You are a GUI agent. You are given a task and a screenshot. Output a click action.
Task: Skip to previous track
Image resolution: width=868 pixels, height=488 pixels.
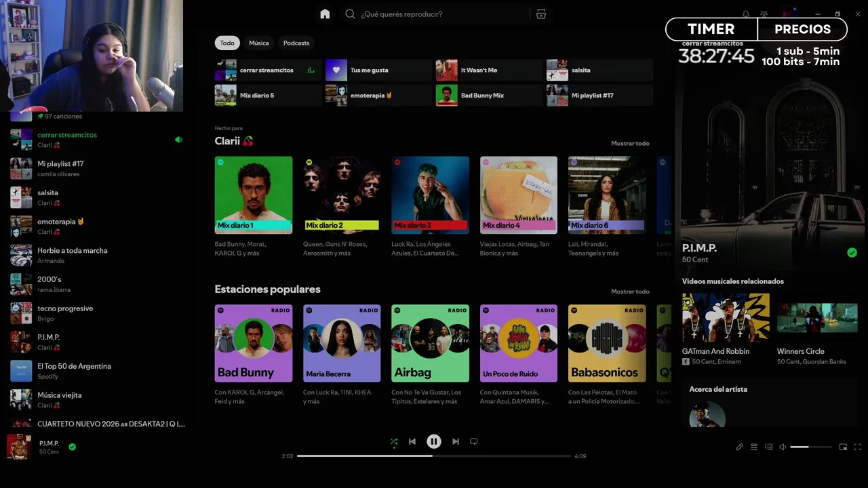[412, 441]
